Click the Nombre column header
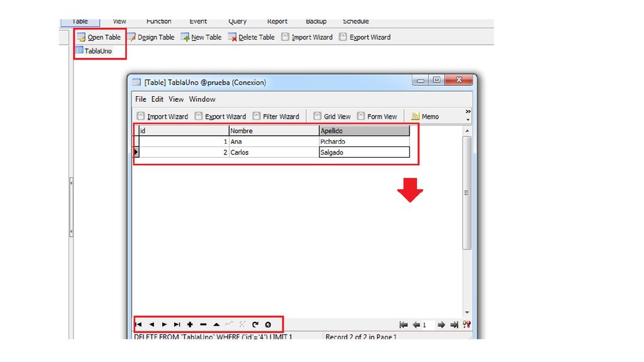This screenshot has height=362, width=644. pos(274,131)
